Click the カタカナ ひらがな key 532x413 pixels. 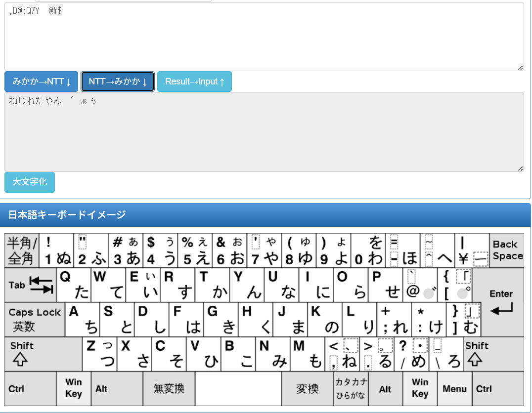click(351, 388)
